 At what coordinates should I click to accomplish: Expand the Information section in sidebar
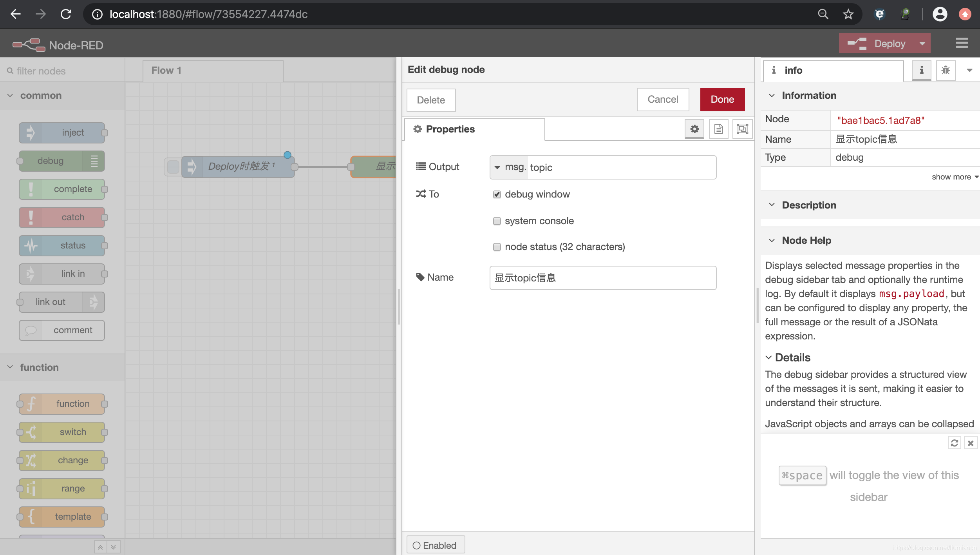coord(772,95)
